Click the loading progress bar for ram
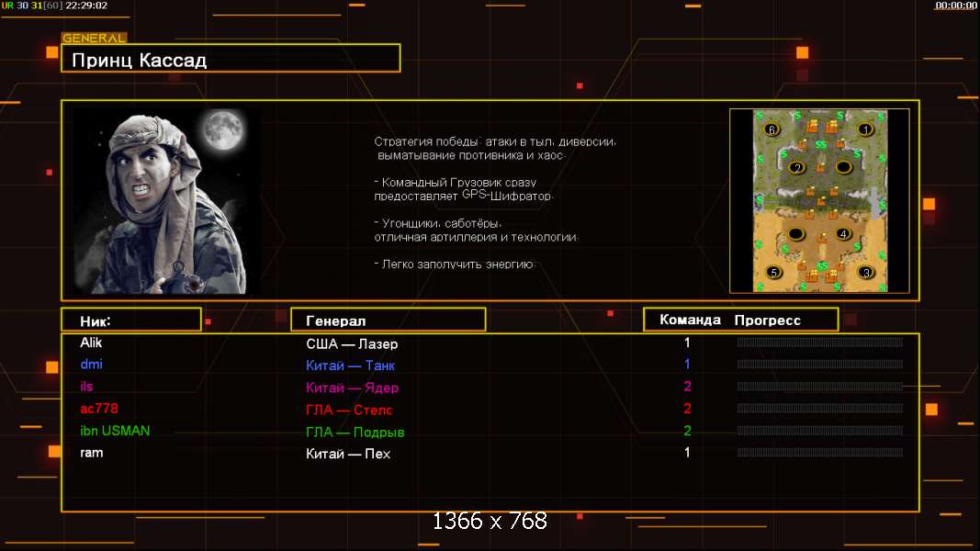 tap(820, 453)
